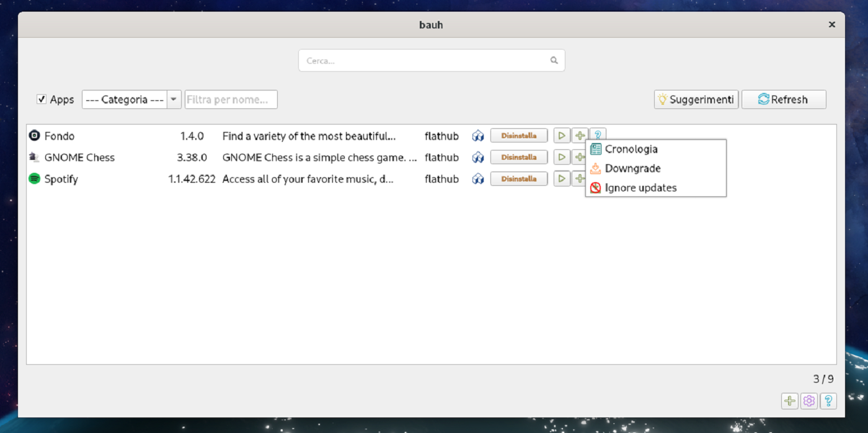
Task: Click the flatpak type icon in Spotify row
Action: pyautogui.click(x=478, y=179)
